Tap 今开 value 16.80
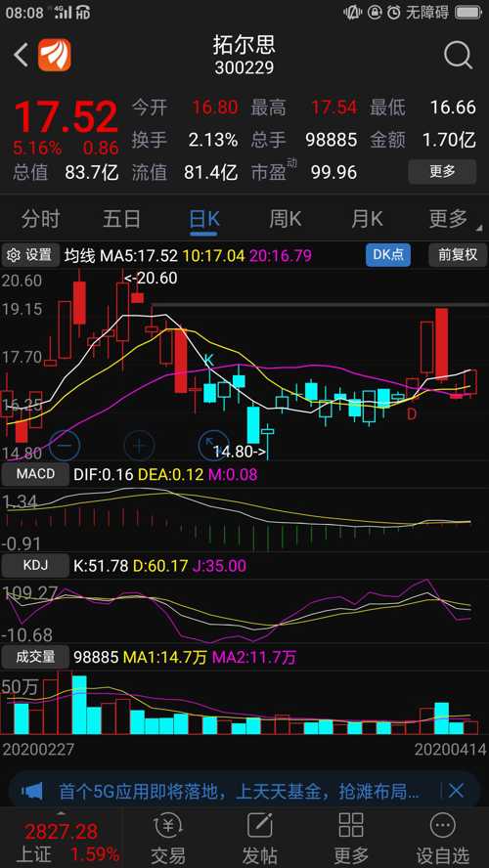This screenshot has width=489, height=868. 215,108
